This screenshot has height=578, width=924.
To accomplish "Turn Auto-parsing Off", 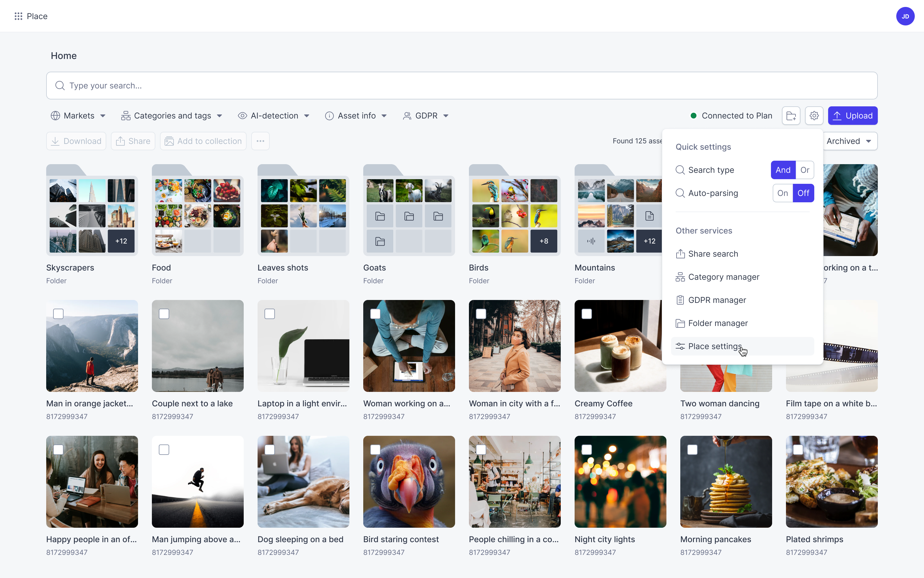I will [x=803, y=193].
